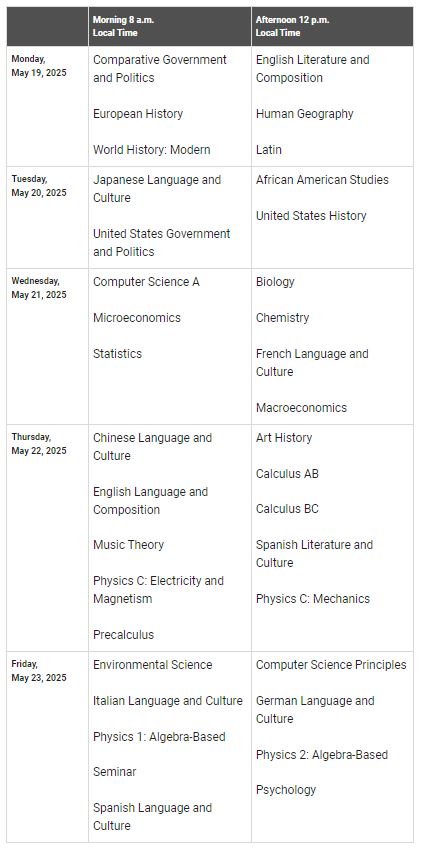This screenshot has height=852, width=424.
Task: Select African American Studies entry
Action: pos(322,180)
